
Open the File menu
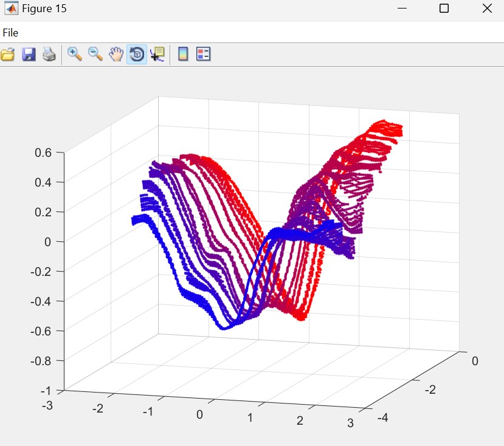coord(10,33)
